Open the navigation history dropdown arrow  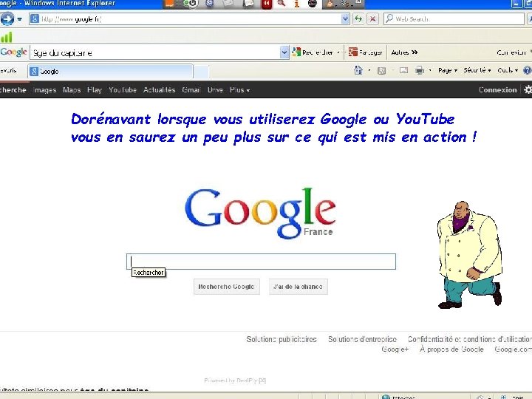point(20,19)
